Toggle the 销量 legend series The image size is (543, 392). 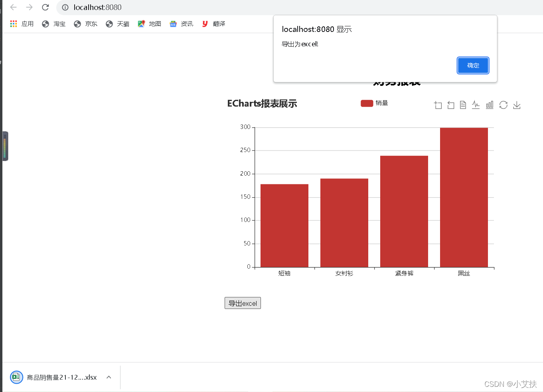[374, 103]
